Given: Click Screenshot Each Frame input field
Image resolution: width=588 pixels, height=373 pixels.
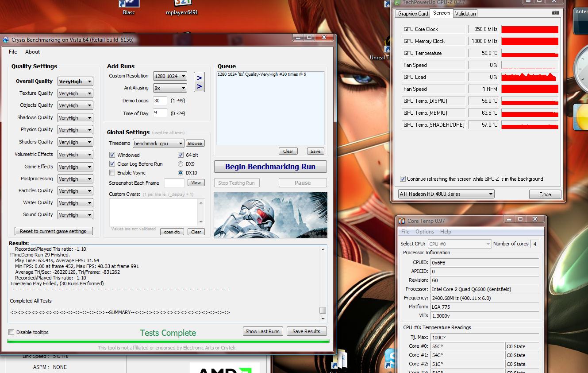Looking at the screenshot, I should point(174,183).
